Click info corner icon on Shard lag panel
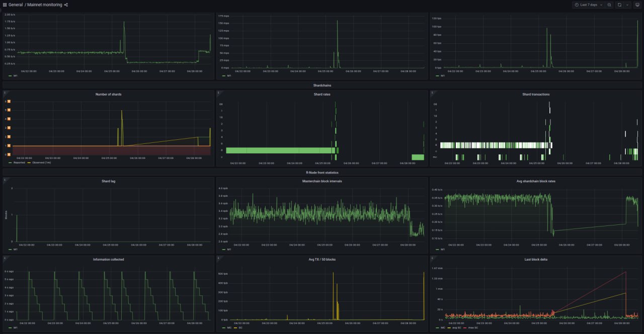 (x=5, y=179)
